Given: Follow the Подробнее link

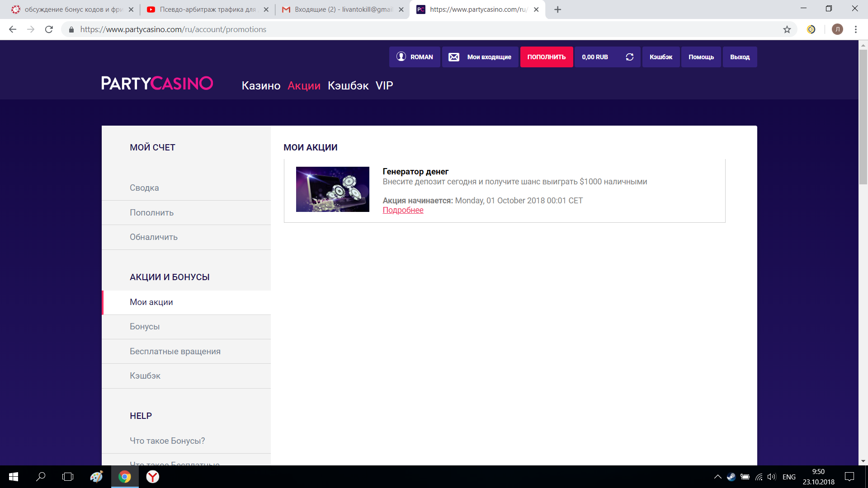Looking at the screenshot, I should [403, 210].
